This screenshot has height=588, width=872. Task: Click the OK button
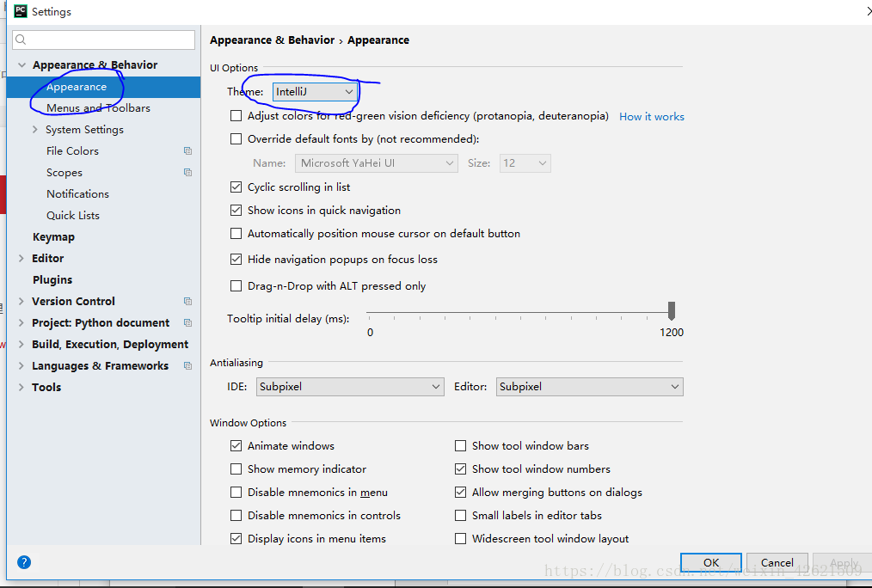[x=710, y=562]
